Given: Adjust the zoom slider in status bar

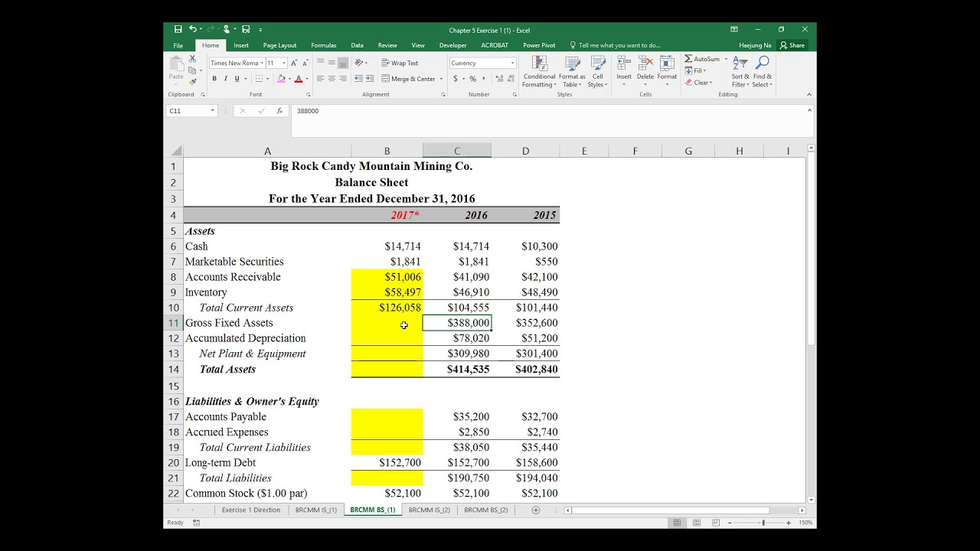Looking at the screenshot, I should 763,523.
